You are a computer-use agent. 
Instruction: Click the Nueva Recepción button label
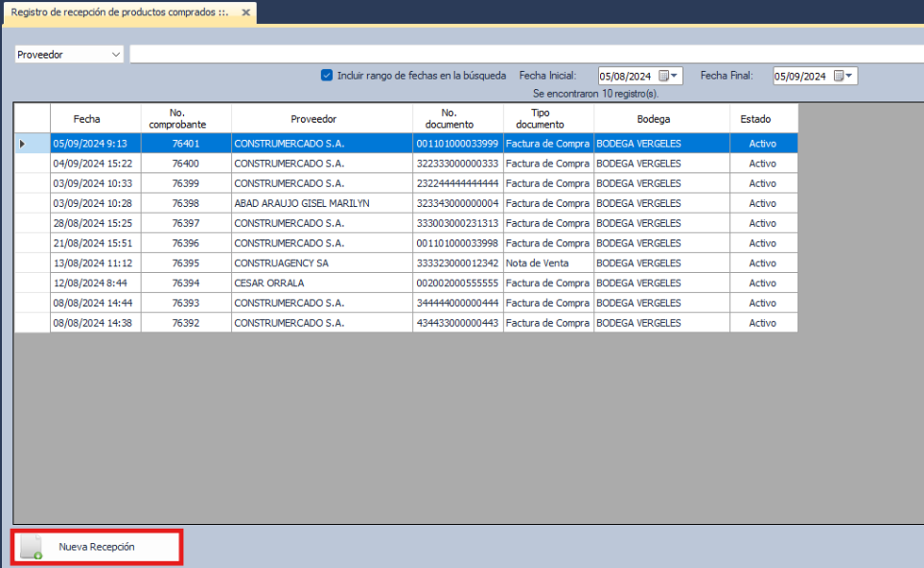click(x=97, y=547)
